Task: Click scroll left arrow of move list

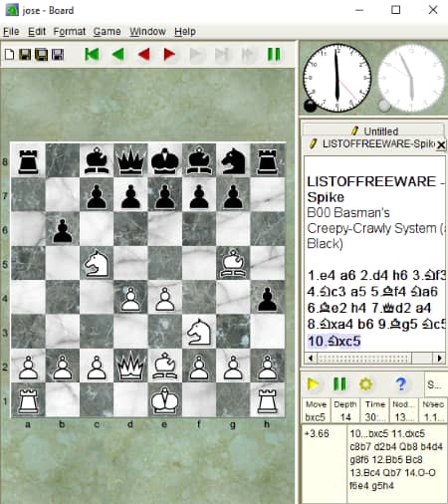Action: coord(311,358)
